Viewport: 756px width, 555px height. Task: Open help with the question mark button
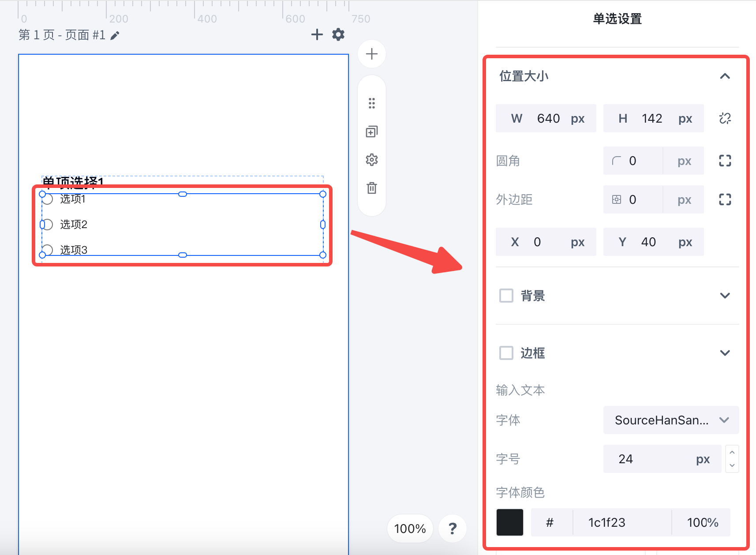coord(453,529)
